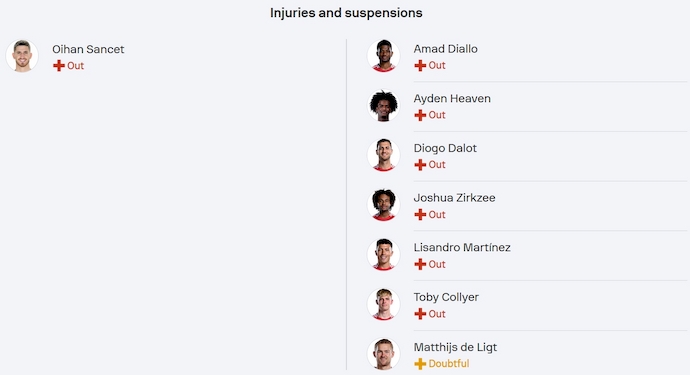Open Amad Diallo's name link

[x=445, y=49]
